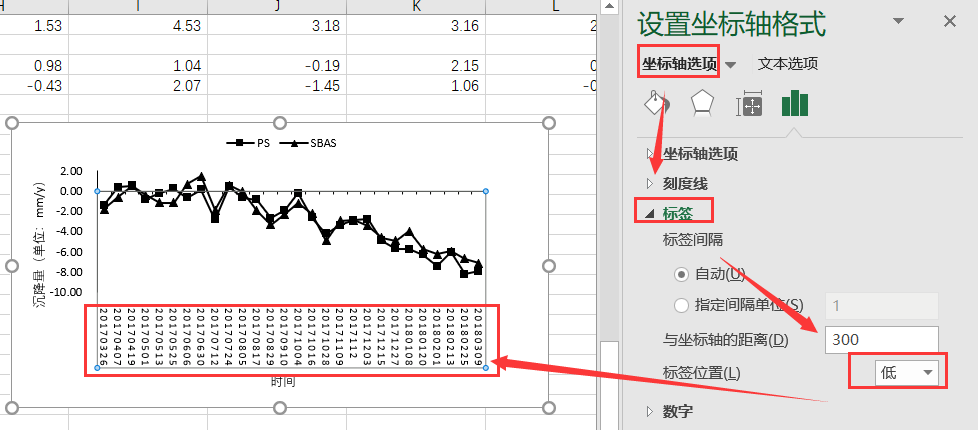
Task: Click the chart's top-center resize handle
Action: click(x=280, y=123)
